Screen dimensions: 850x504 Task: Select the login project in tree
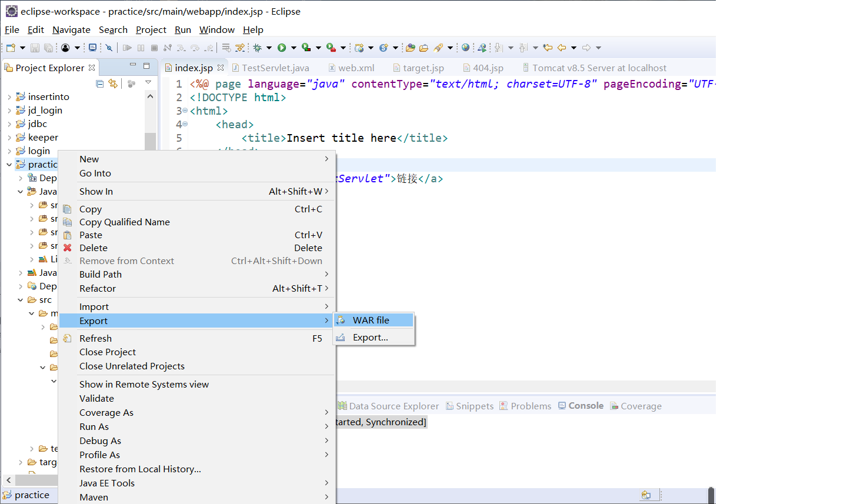coord(39,151)
